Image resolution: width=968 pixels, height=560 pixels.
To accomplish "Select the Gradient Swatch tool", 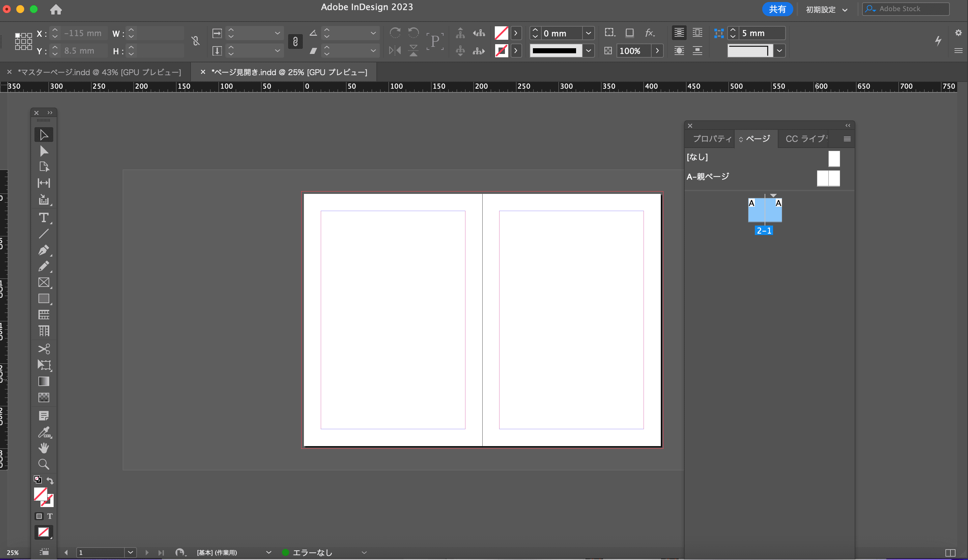I will point(44,381).
